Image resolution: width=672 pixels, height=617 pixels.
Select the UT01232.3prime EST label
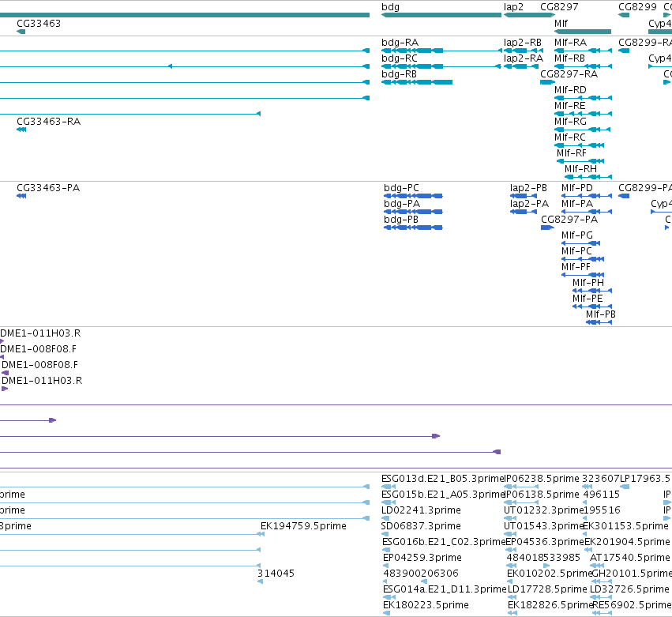[x=544, y=510]
